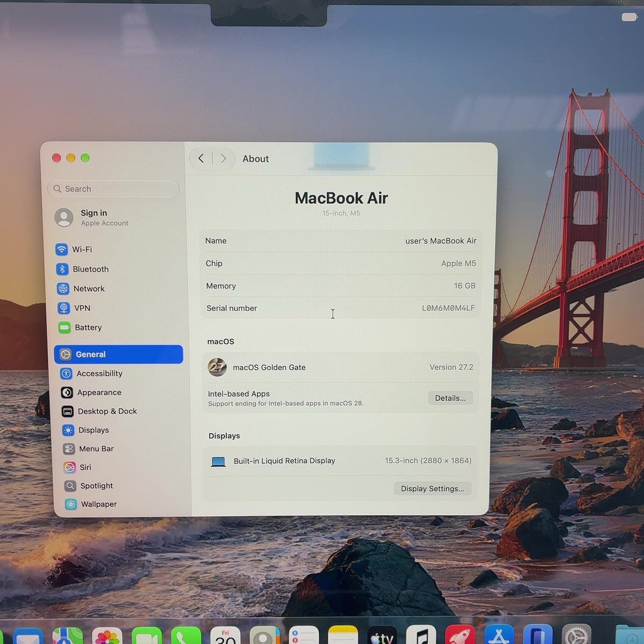Select General in the sidebar
Viewport: 644px width, 644px height.
coord(119,354)
